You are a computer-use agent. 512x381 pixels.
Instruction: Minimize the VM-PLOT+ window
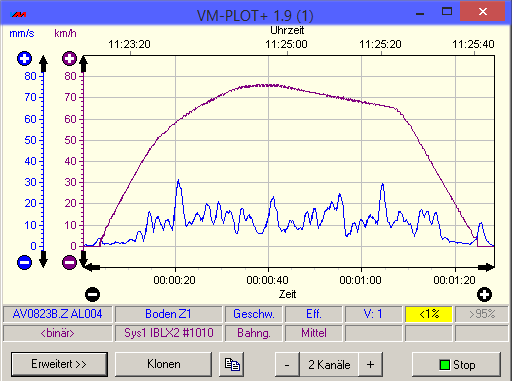[x=420, y=13]
